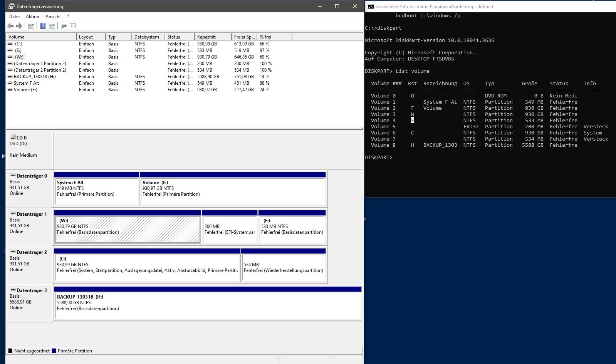Image resolution: width=616 pixels, height=364 pixels.
Task: Click the '14 %' free cell
Action: [x=265, y=77]
